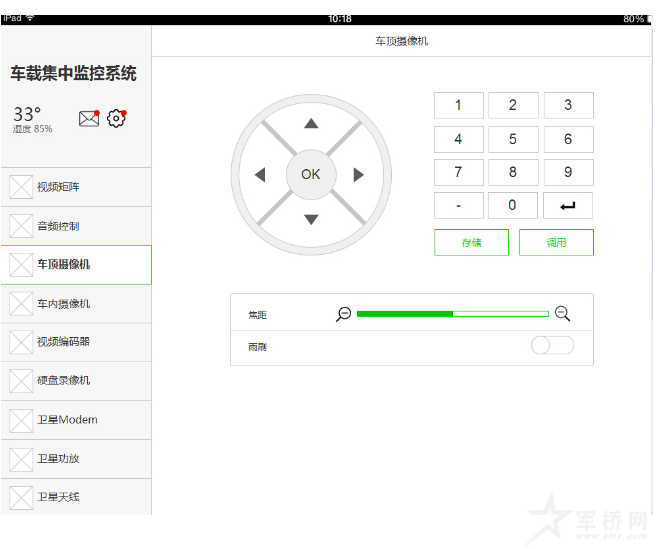Click the 焦距 focal length slider bar
660x549 pixels.
point(452,314)
